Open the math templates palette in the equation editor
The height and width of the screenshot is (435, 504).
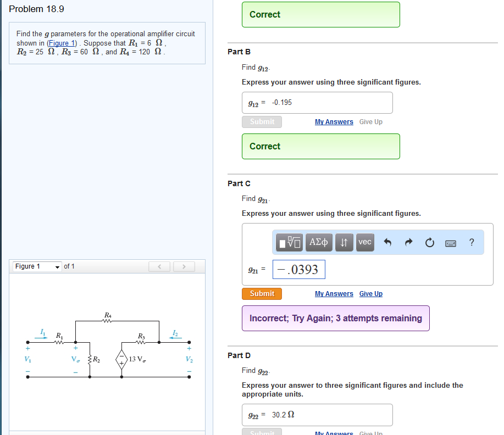pos(289,242)
